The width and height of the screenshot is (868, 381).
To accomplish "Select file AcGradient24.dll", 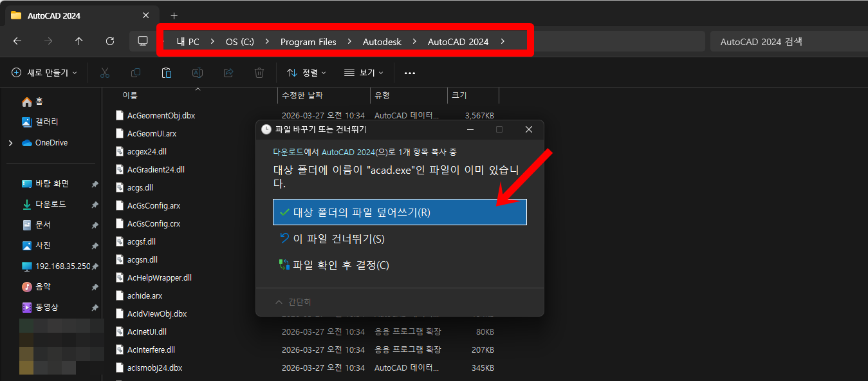I will tap(156, 170).
